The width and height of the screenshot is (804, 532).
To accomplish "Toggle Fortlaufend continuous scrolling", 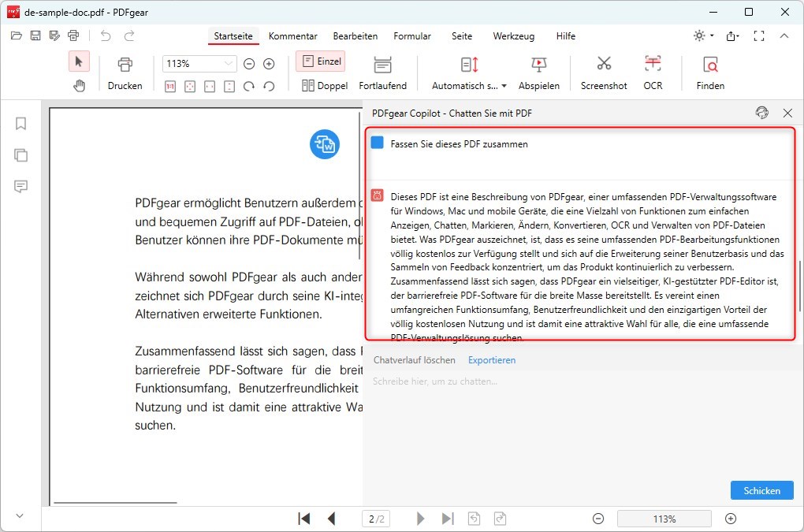I will (x=382, y=73).
